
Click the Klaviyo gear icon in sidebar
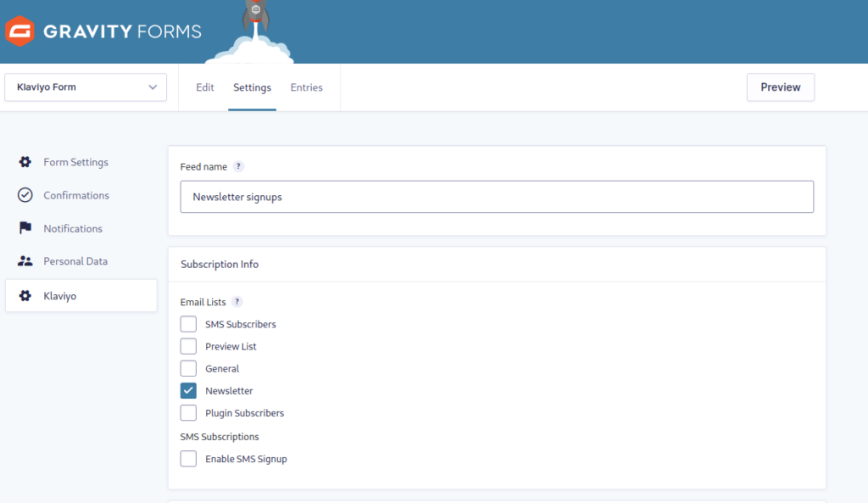click(x=25, y=296)
